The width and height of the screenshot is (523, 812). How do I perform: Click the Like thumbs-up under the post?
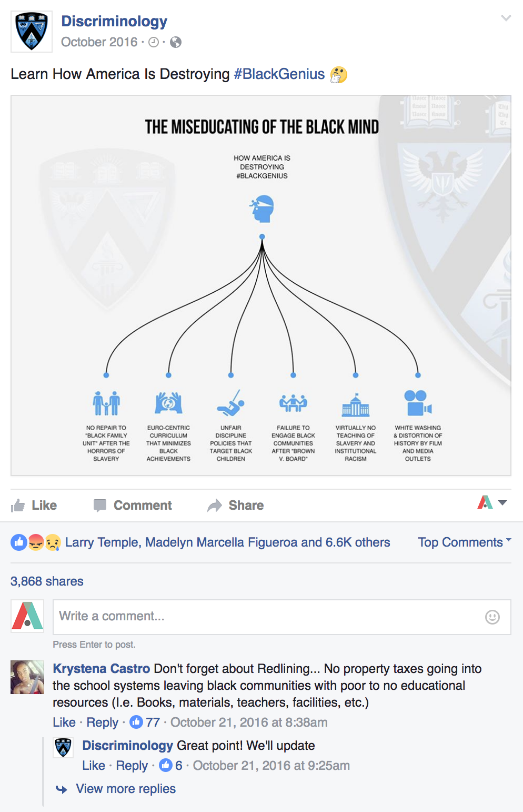tap(34, 506)
